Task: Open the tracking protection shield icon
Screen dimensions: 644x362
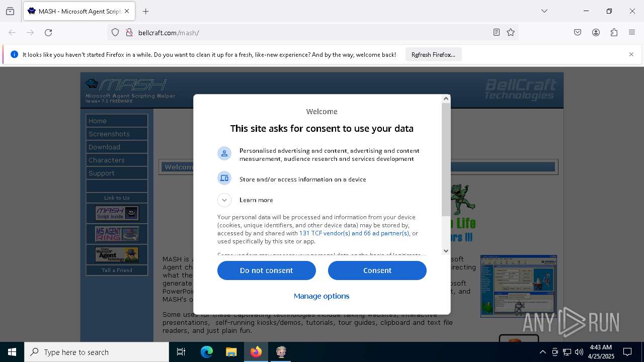Action: (x=115, y=33)
